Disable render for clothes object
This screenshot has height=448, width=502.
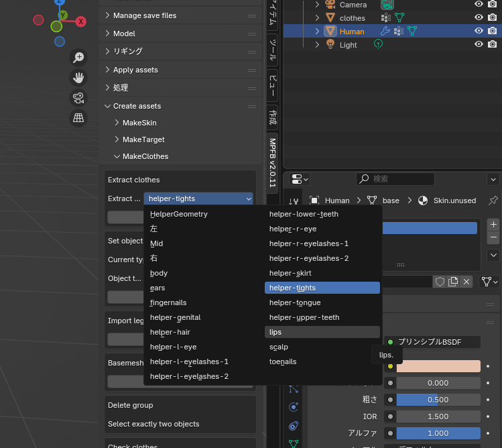click(493, 17)
